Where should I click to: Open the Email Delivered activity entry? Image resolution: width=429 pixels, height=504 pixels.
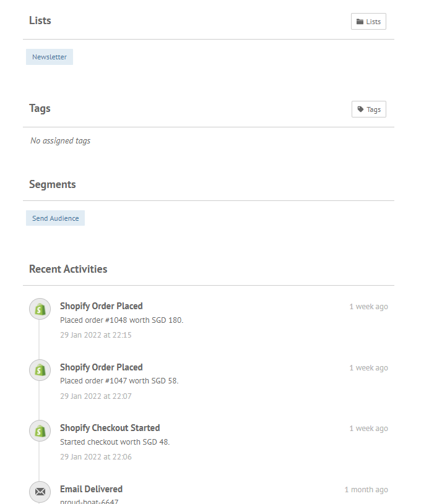[91, 489]
